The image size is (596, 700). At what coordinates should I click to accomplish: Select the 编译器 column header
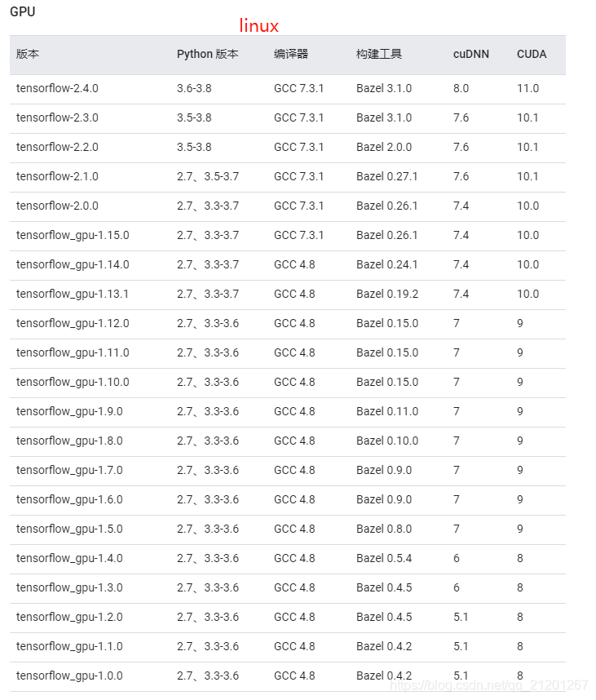click(x=291, y=55)
